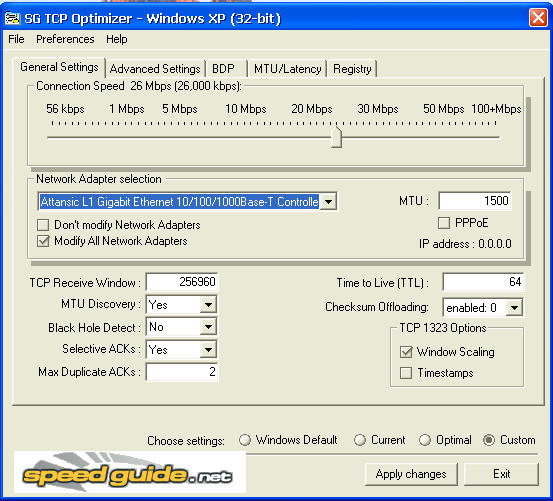Open the Preferences menu
This screenshot has height=501, width=553.
65,39
